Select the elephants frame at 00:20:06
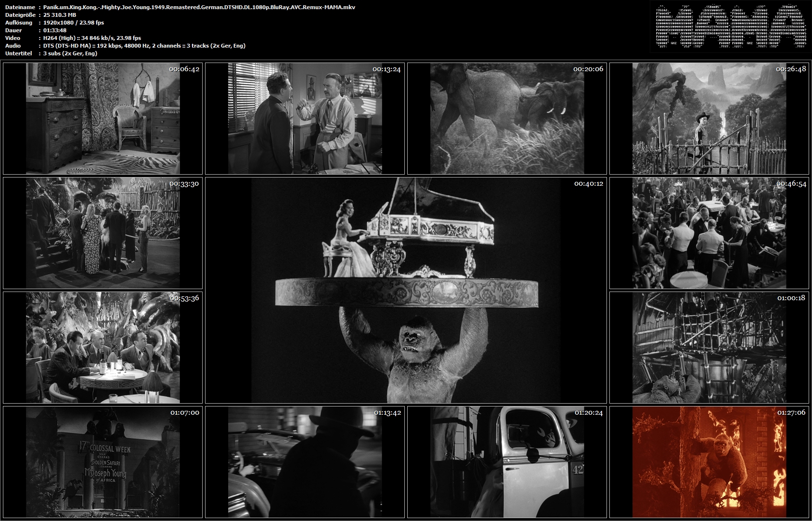 point(507,118)
